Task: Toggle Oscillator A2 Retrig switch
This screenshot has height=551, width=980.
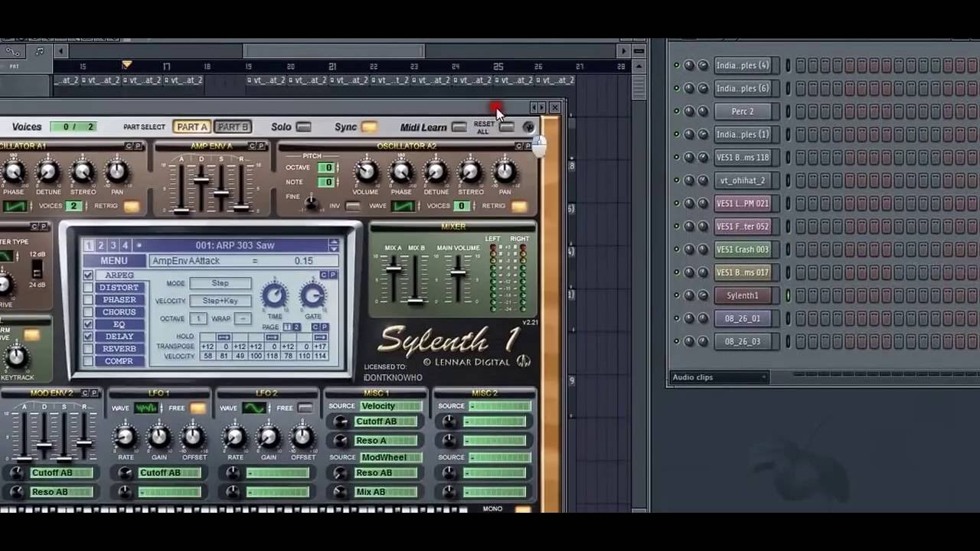Action: (x=519, y=206)
